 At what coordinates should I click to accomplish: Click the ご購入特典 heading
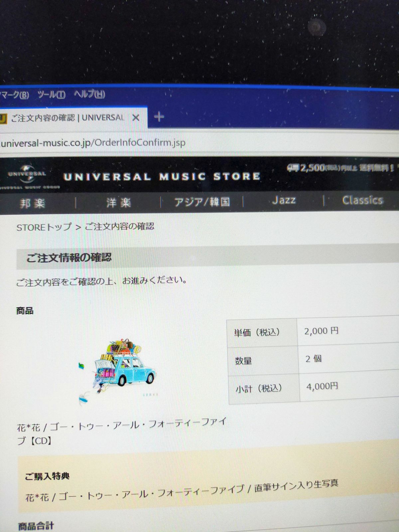[x=47, y=476]
